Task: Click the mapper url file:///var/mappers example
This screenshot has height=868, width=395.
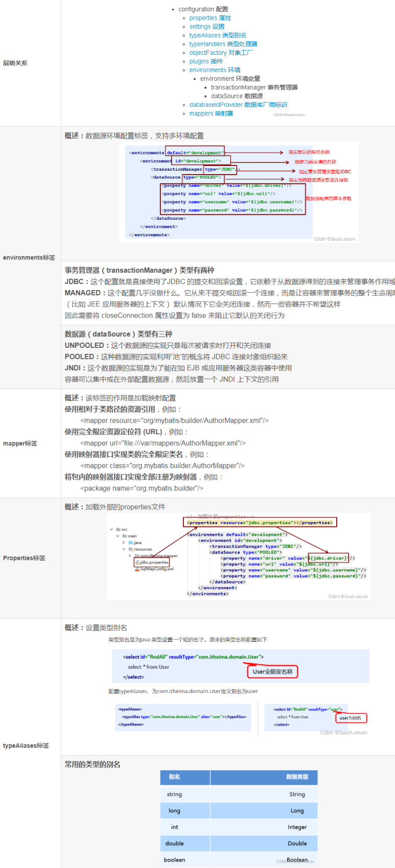Action: [163, 443]
